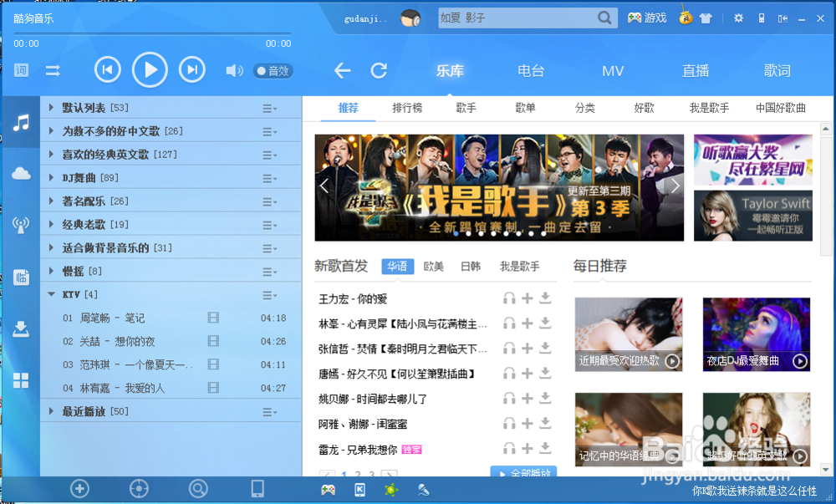Image resolution: width=836 pixels, height=504 pixels.
Task: Play 近期最受欢迎热歌 recommendation
Action: pyautogui.click(x=672, y=361)
